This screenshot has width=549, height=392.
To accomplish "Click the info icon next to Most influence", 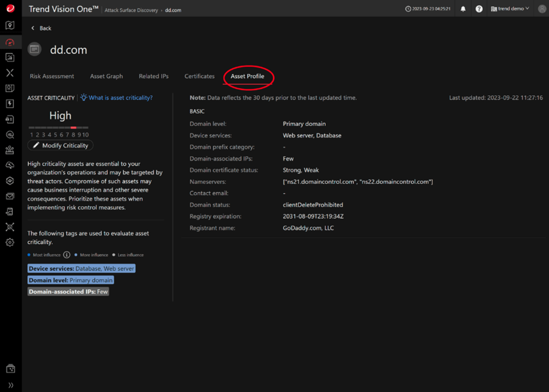I will (x=67, y=255).
